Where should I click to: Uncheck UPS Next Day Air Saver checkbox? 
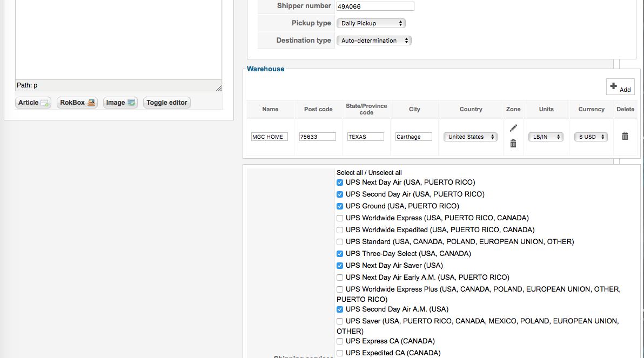(340, 266)
